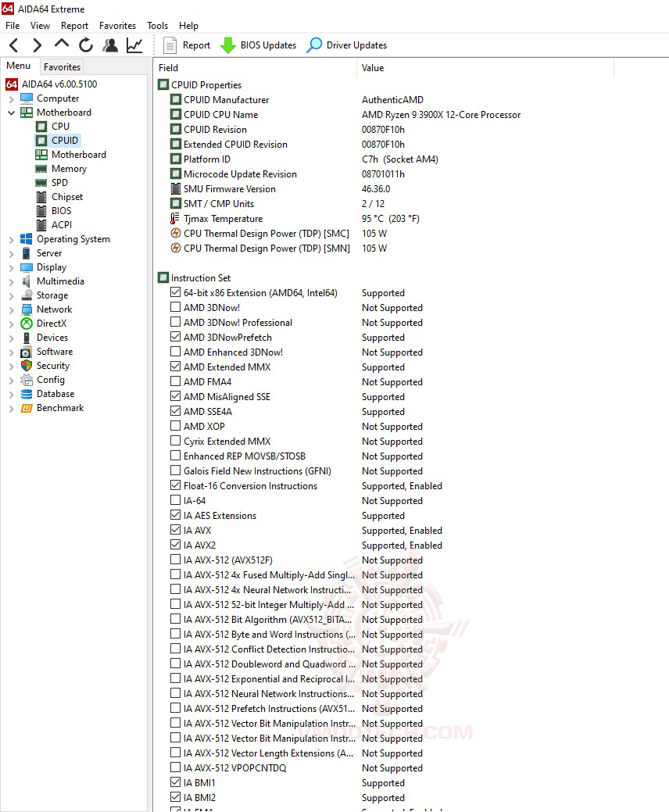The width and height of the screenshot is (669, 812).
Task: Select the Microcode Update Revision value 08701011h
Action: point(383,174)
